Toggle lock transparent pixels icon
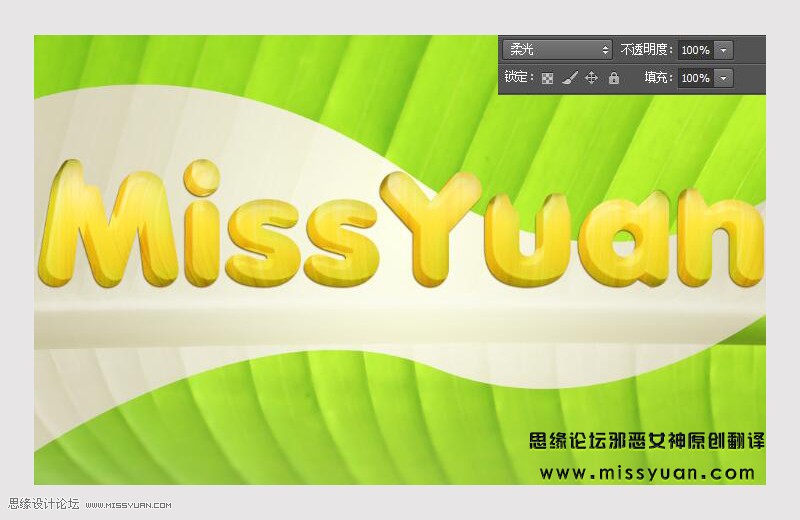This screenshot has height=520, width=800. (x=547, y=78)
